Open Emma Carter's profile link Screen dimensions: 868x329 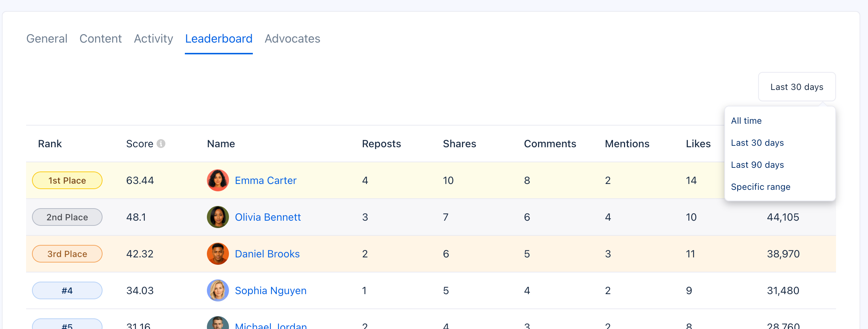(x=265, y=180)
